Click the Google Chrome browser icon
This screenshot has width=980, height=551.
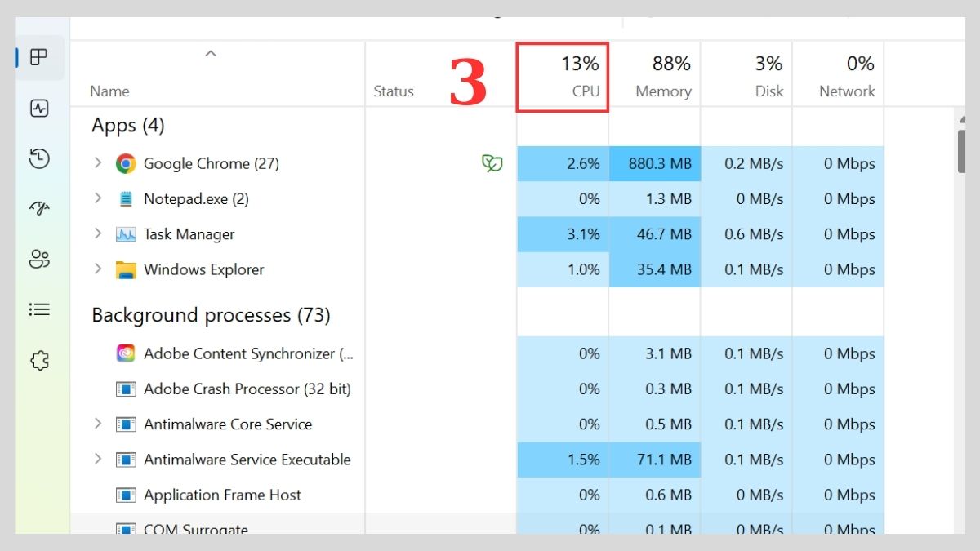pos(127,163)
